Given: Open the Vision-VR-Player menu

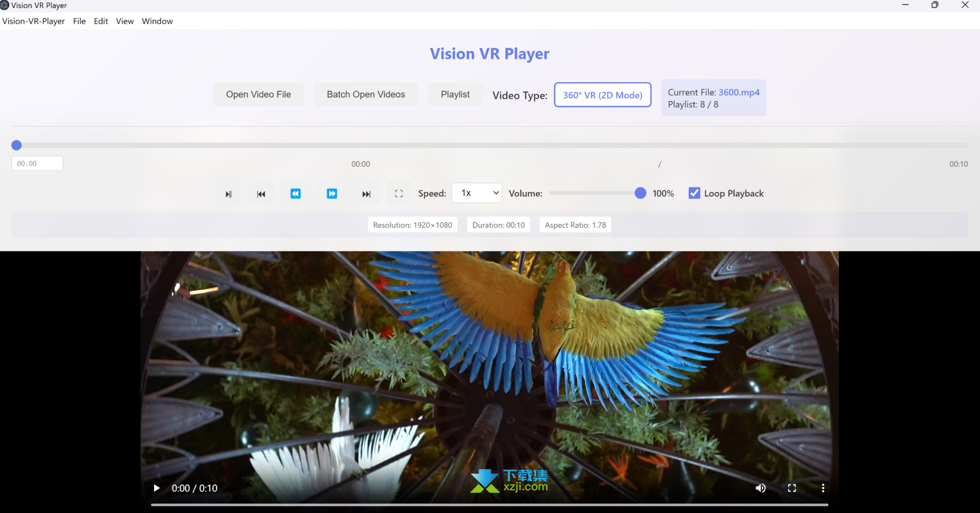Looking at the screenshot, I should [x=34, y=21].
